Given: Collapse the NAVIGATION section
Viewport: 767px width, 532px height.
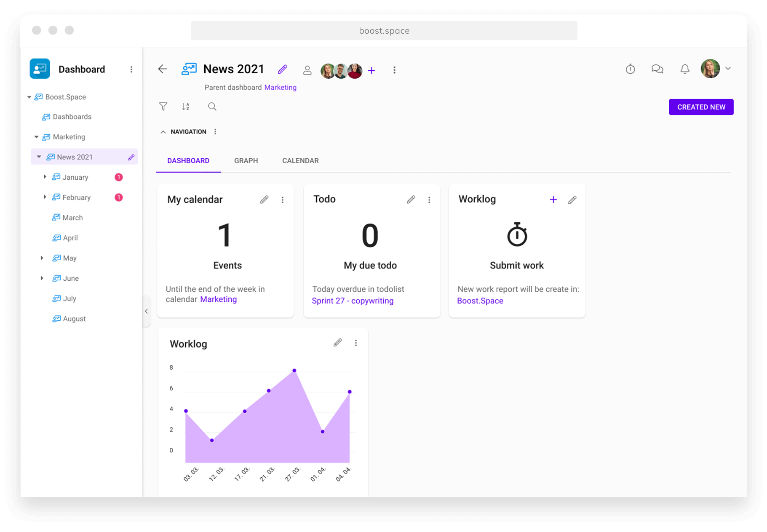Looking at the screenshot, I should point(163,131).
